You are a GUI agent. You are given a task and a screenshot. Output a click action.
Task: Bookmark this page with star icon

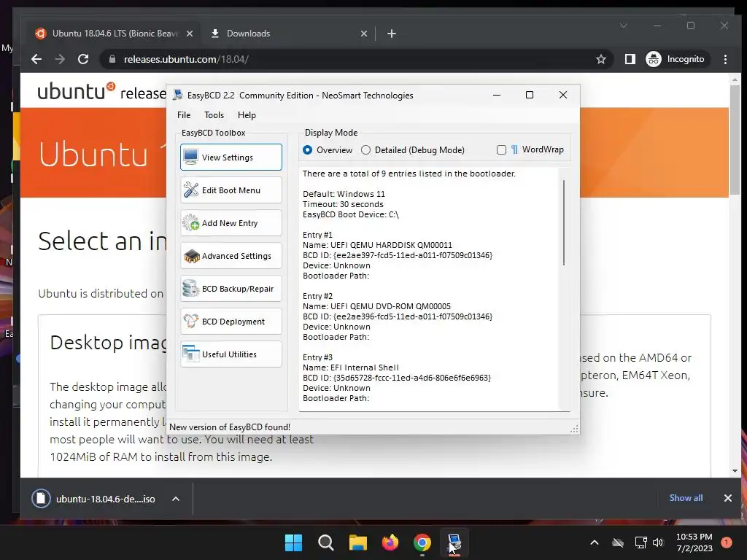[x=601, y=59]
